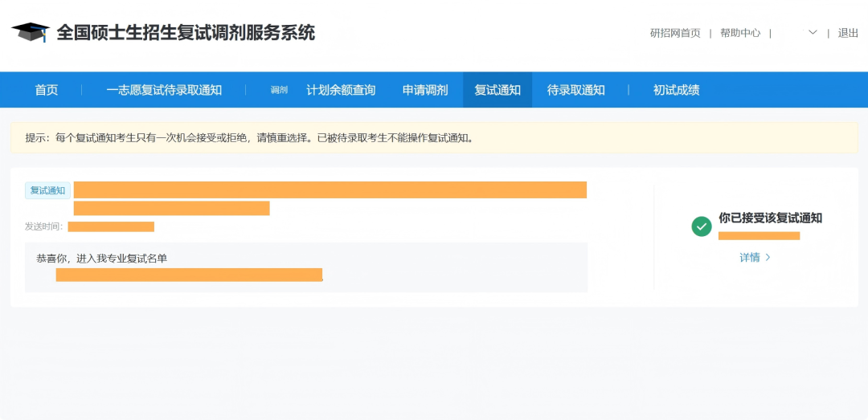Click the graduation cap logo icon
868x420 pixels.
click(31, 32)
